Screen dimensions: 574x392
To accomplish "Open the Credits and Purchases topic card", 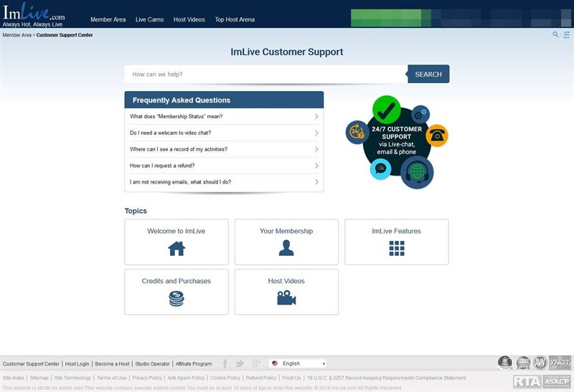I will click(177, 292).
